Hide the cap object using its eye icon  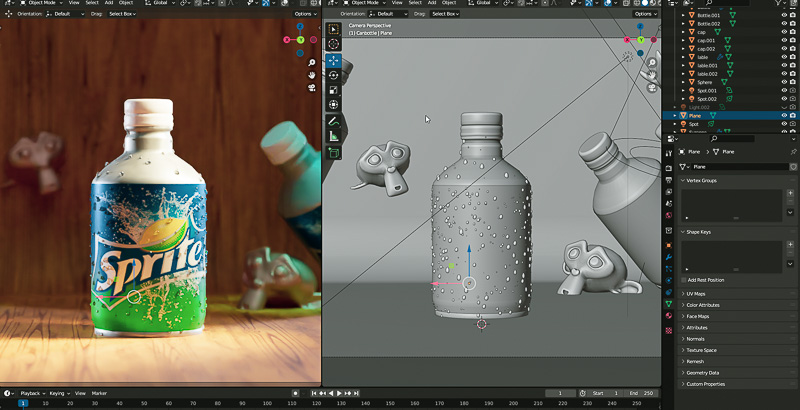point(784,32)
